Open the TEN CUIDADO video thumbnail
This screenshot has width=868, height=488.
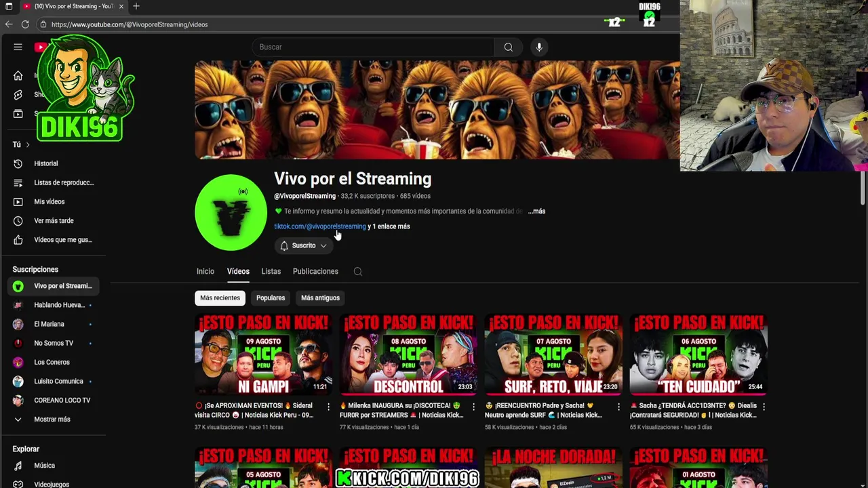tap(698, 354)
